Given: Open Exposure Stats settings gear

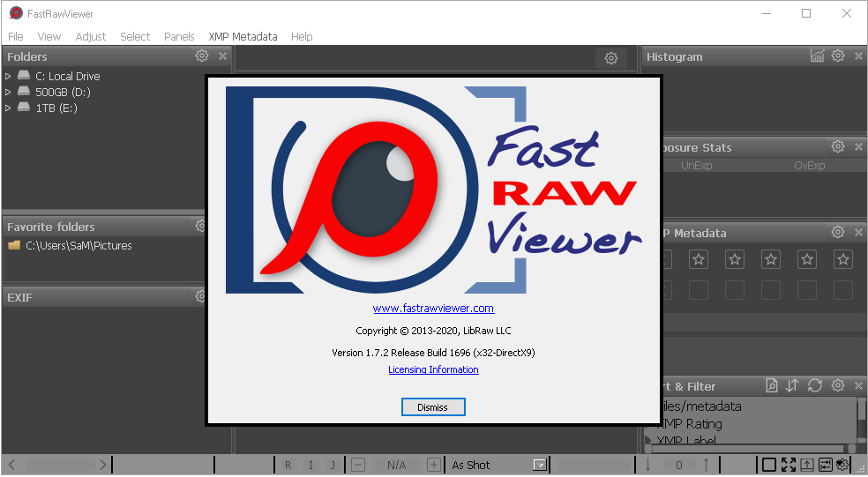Looking at the screenshot, I should click(x=838, y=146).
